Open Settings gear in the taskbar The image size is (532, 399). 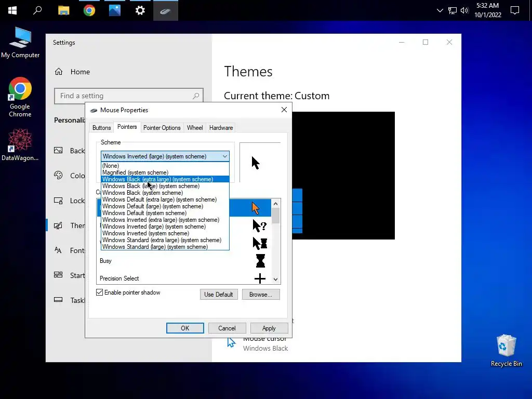tap(140, 10)
